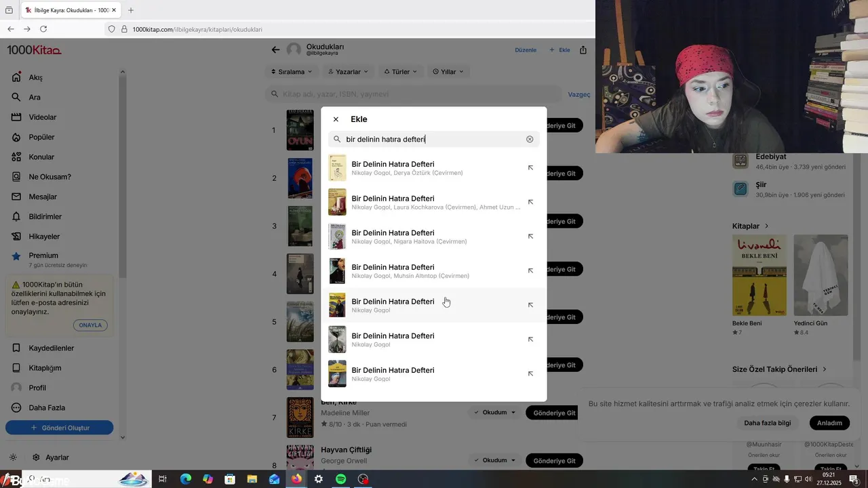Expand Size Özel Takip Önerileri chevron
This screenshot has width=868, height=488.
coord(825,369)
